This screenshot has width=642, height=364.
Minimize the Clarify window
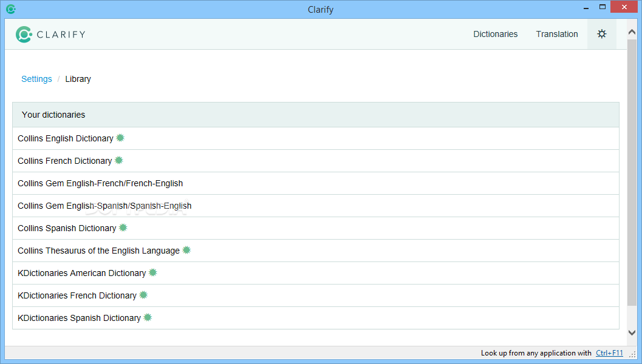coord(586,8)
